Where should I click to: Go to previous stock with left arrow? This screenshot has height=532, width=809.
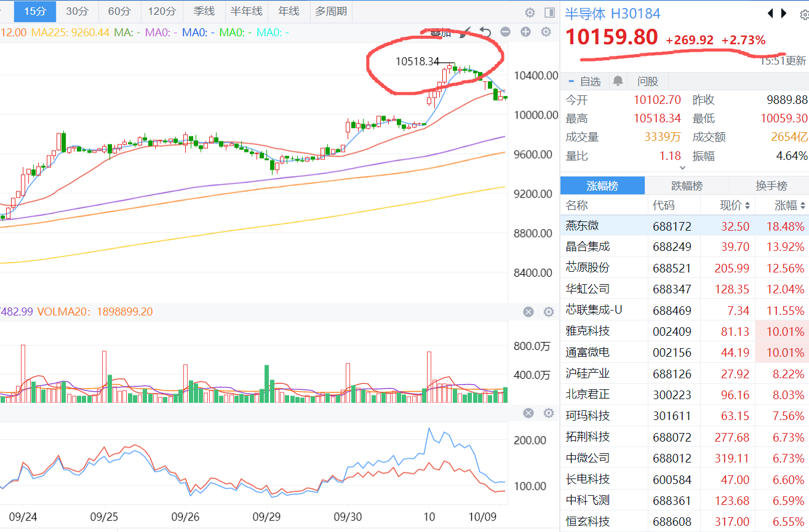click(770, 13)
